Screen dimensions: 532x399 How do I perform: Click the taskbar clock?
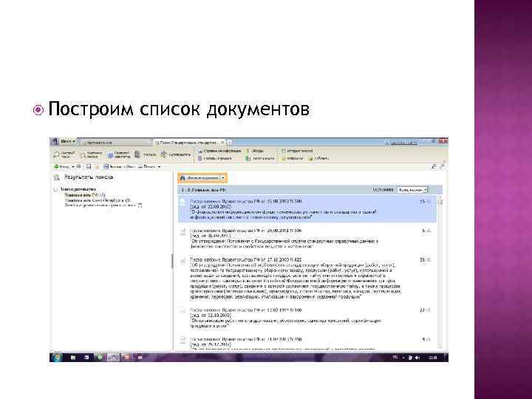432,358
